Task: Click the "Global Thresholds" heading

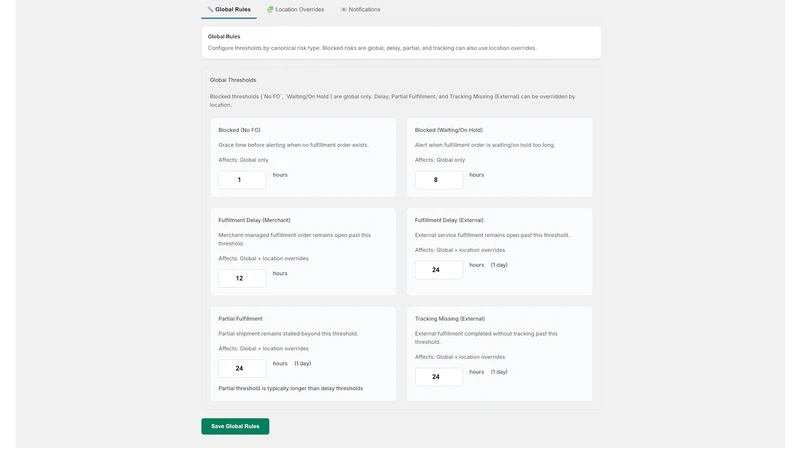Action: tap(233, 80)
